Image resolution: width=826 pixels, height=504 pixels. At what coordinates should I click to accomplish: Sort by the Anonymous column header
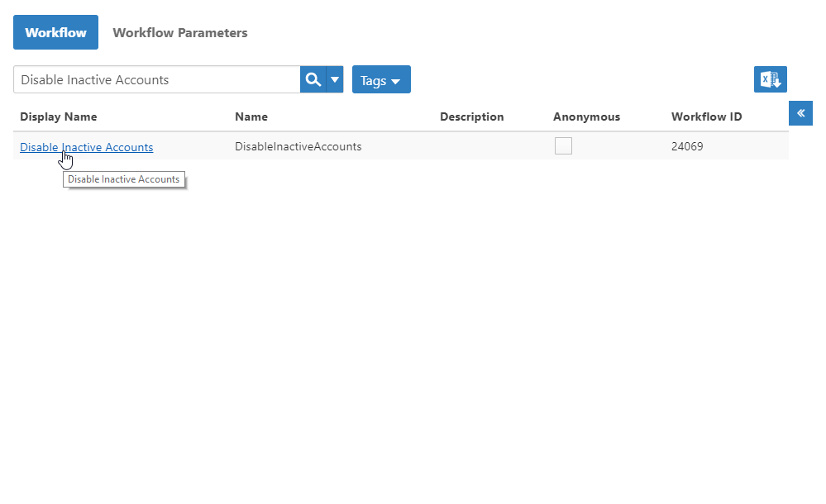pos(586,116)
